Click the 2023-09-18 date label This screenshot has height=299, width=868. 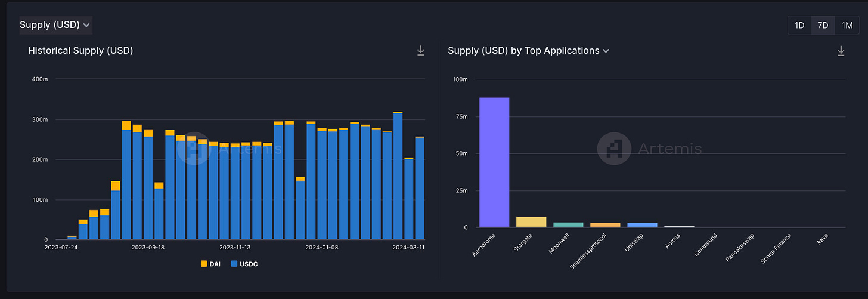(x=147, y=247)
